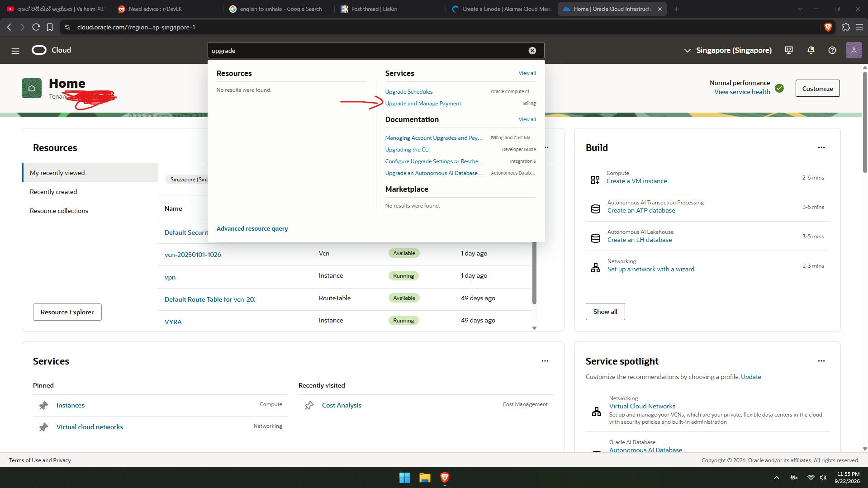Click the browser address bar URL

[136, 27]
